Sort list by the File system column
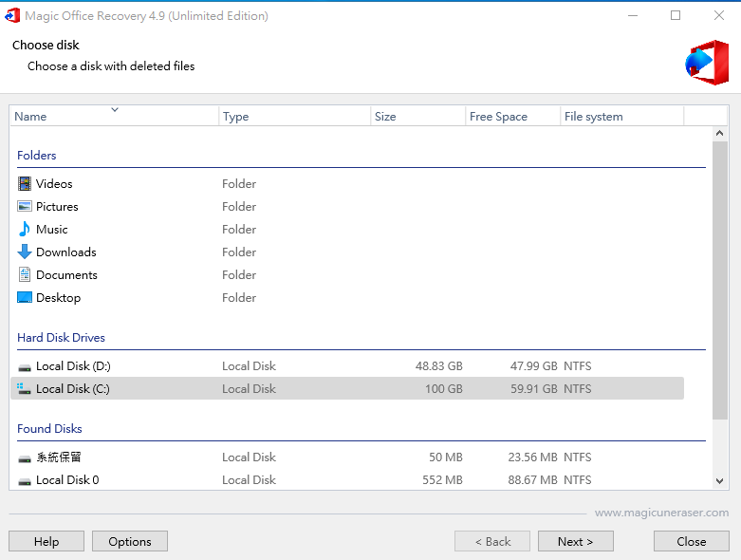Screen dimensions: 741x560 (621, 116)
